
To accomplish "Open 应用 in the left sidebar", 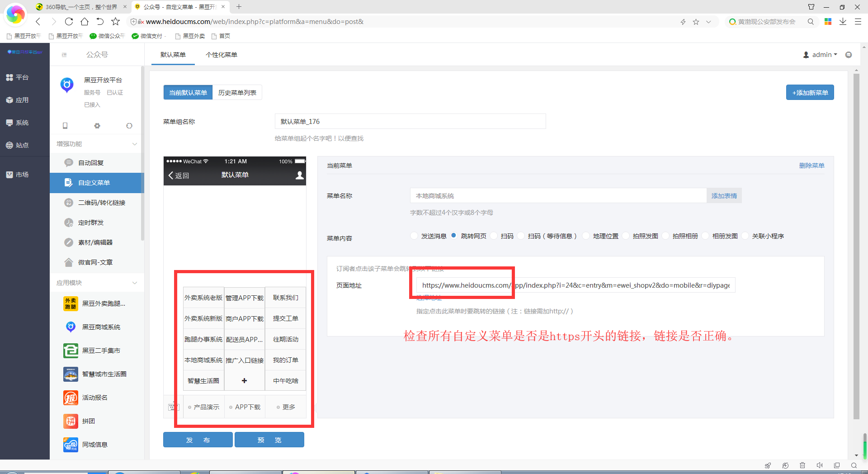I will 18,100.
